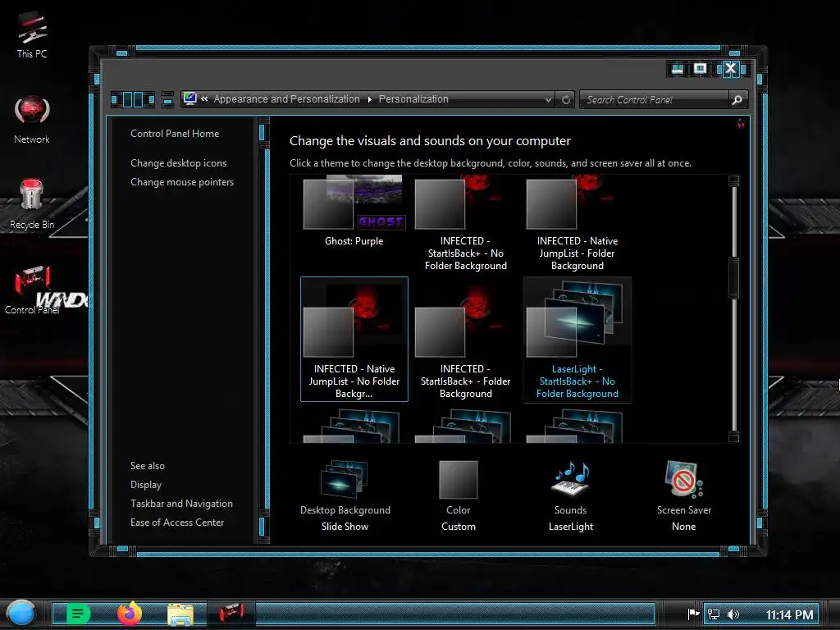Screen dimensions: 840x630
Task: Click the help icon in top right
Action: click(x=741, y=124)
